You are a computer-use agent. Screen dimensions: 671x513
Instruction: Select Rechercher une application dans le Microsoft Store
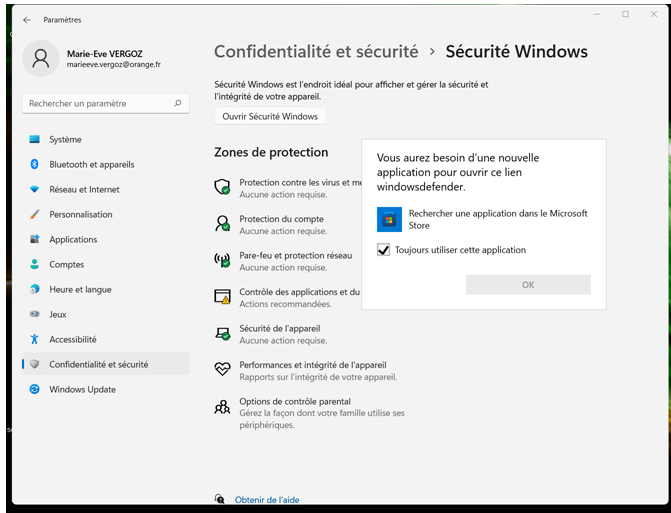pos(484,219)
